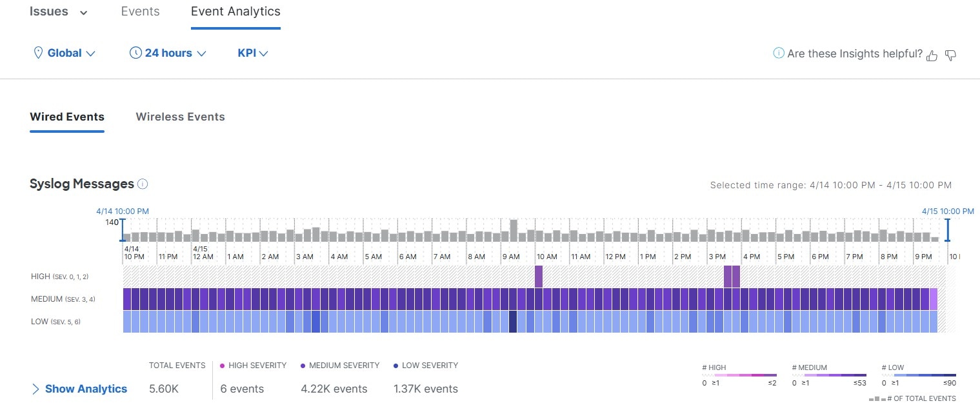
Task: Click the tallest histogram bar near 9 AM
Action: tap(514, 231)
